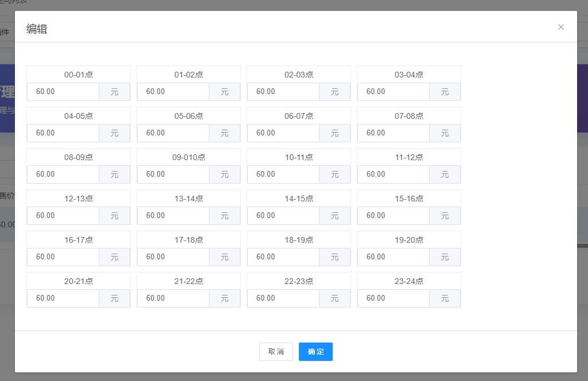
Task: Click into the 03-04点 price input
Action: point(394,92)
